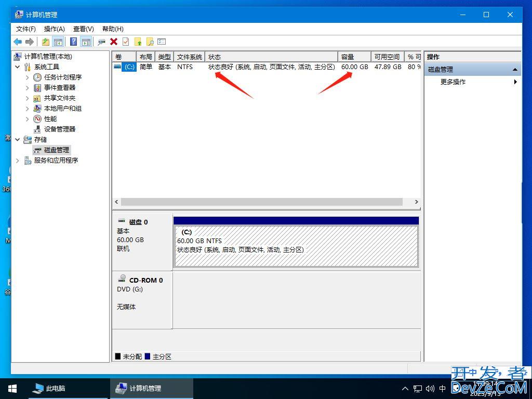Click right arrow of volume list scrollbar

pyautogui.click(x=417, y=202)
